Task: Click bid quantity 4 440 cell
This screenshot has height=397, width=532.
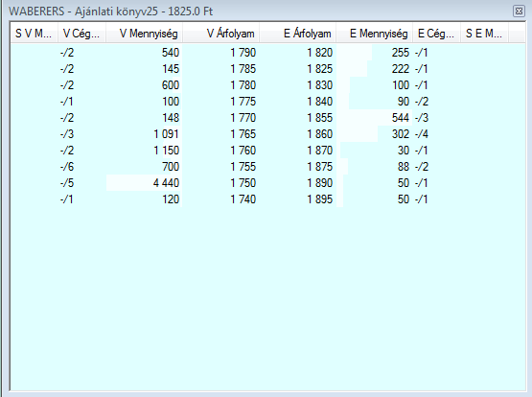Action: 166,183
